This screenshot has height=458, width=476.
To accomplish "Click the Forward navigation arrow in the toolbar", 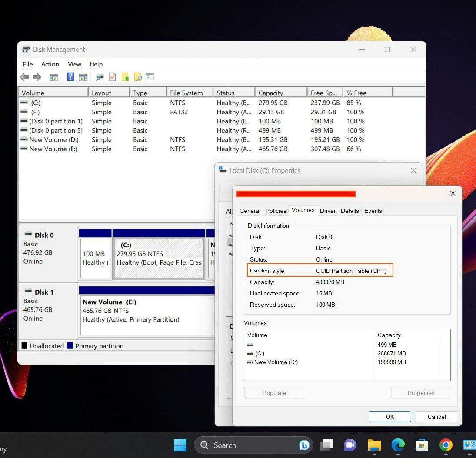I will tap(37, 77).
